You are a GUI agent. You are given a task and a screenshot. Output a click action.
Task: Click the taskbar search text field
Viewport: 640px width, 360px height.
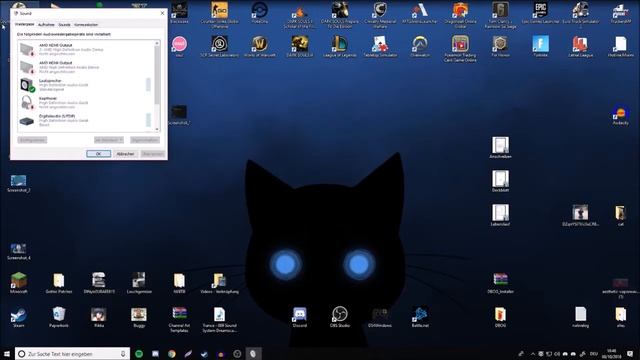72,354
